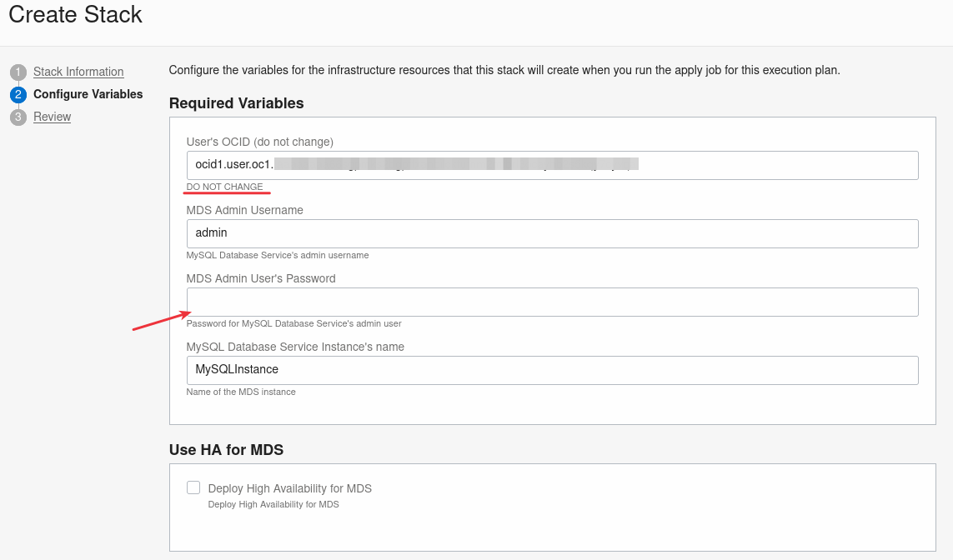Focus the MDS Admin Username field
The image size is (953, 560).
552,233
